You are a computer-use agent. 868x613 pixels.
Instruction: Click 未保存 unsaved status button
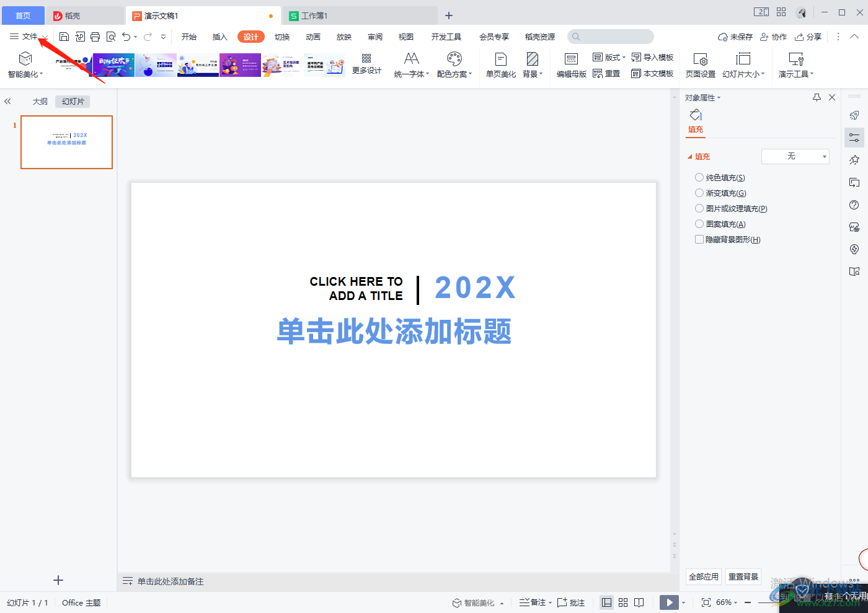click(x=735, y=37)
